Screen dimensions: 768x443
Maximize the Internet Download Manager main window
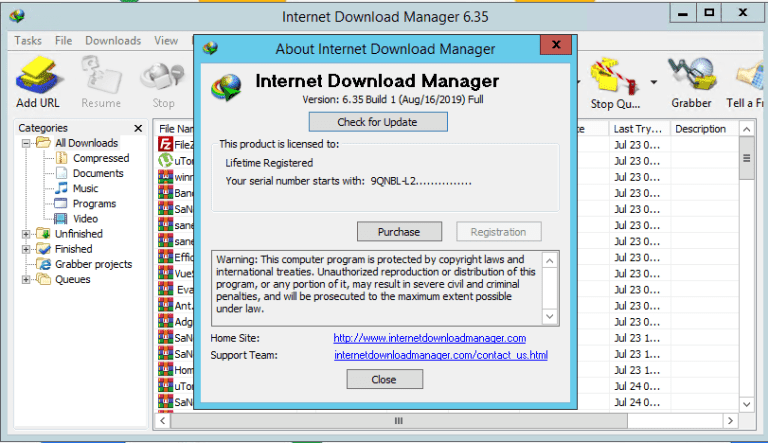point(709,13)
